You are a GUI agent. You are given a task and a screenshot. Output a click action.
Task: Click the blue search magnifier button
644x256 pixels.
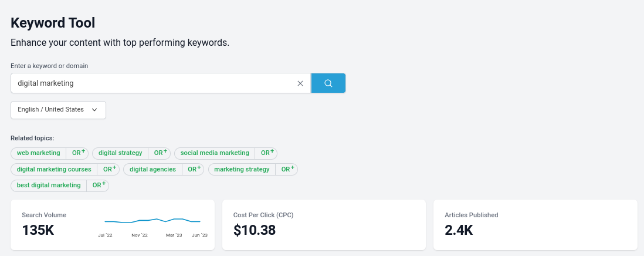(328, 83)
